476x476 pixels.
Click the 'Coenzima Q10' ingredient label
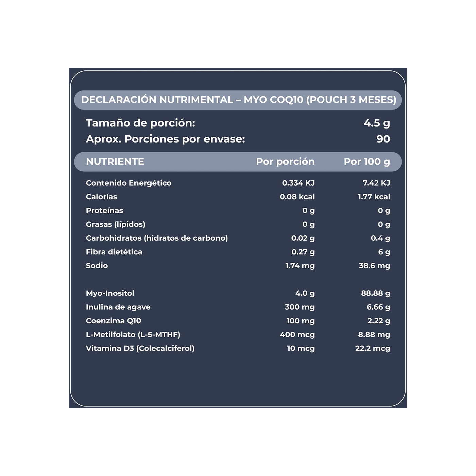pos(113,321)
